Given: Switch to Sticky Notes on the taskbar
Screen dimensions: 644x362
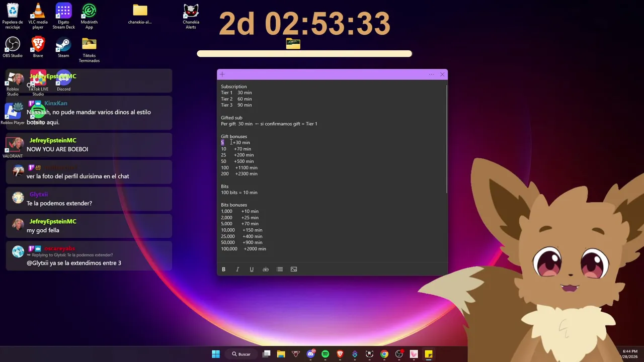Looking at the screenshot, I should tap(429, 354).
